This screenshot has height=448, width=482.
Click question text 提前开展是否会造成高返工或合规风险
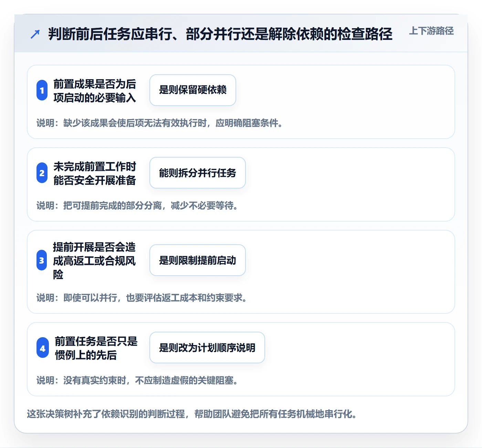[94, 260]
